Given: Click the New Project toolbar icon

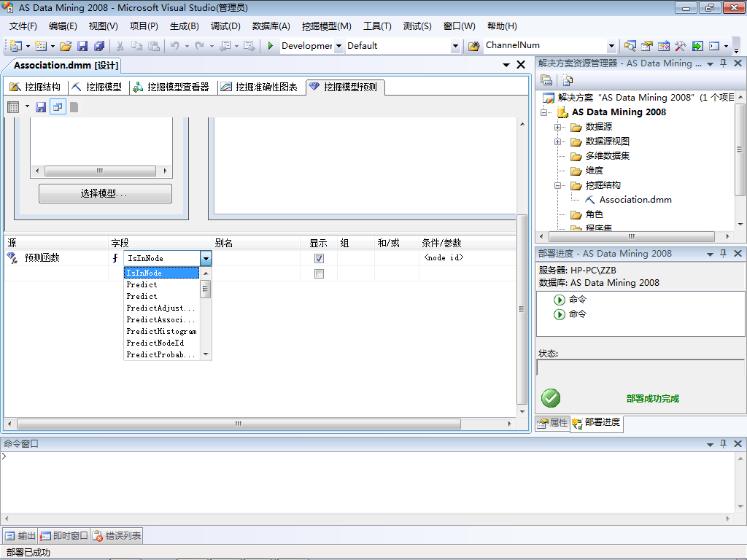Looking at the screenshot, I should click(x=16, y=46).
